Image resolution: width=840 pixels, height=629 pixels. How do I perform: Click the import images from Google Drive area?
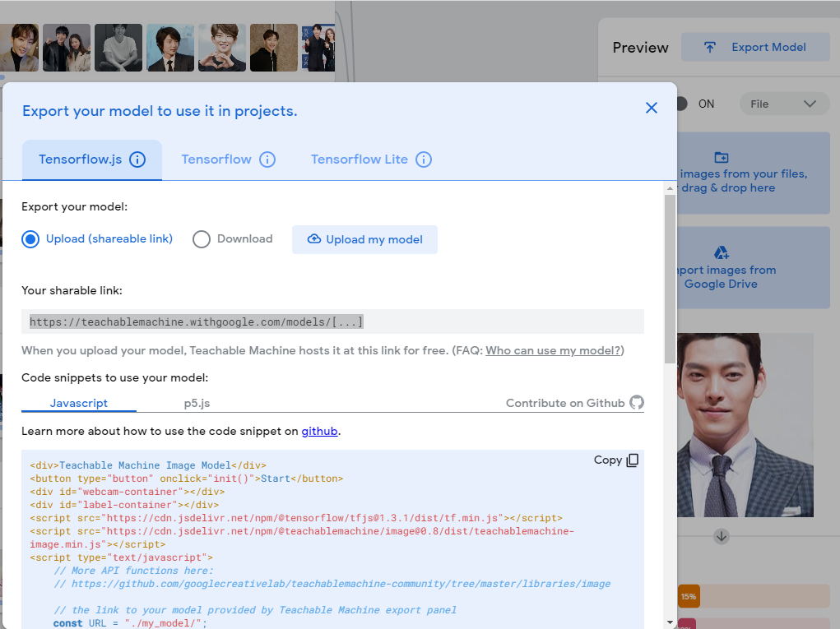pyautogui.click(x=754, y=267)
